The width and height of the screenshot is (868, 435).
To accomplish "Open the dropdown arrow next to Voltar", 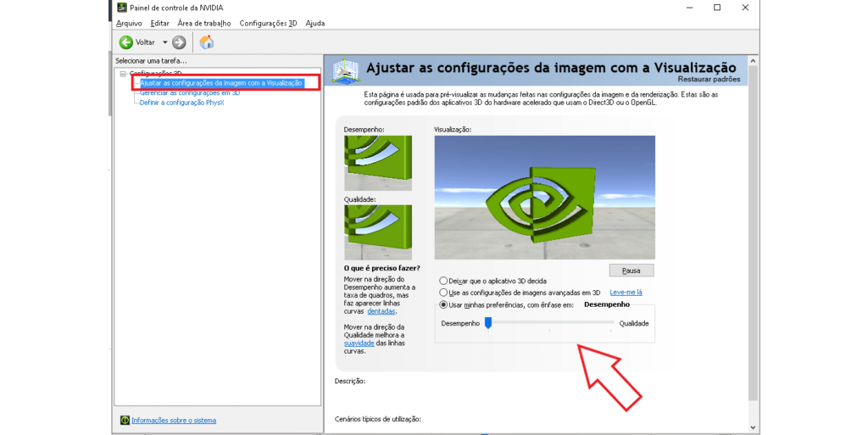I will [x=164, y=42].
